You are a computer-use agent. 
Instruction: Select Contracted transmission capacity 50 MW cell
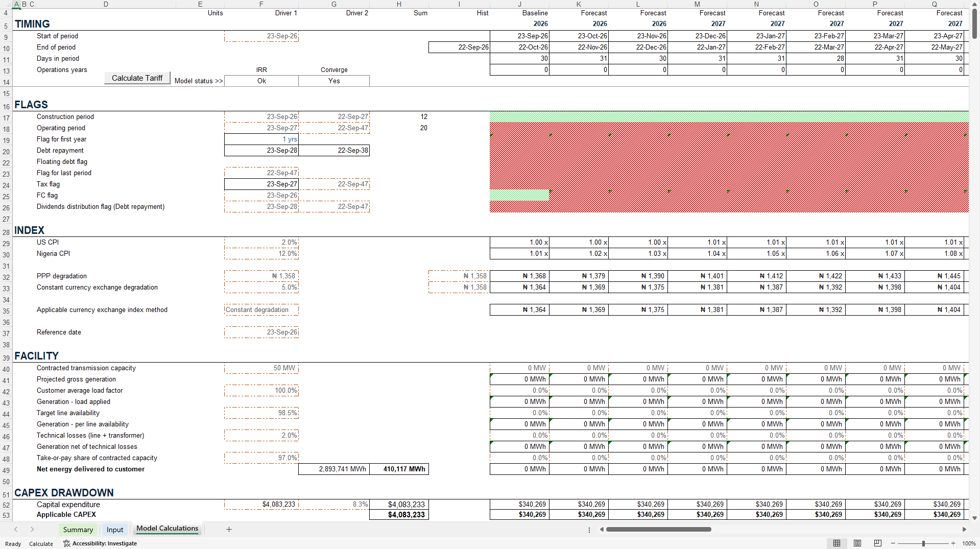tap(261, 368)
